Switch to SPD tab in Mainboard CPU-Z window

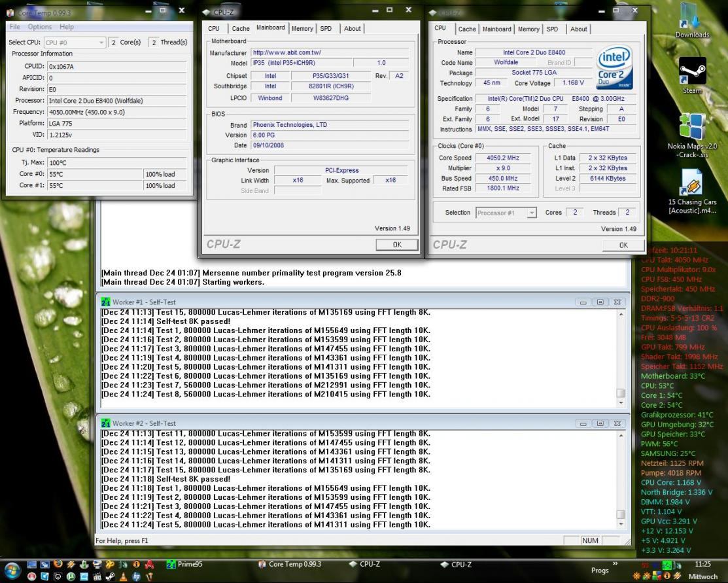tap(326, 29)
